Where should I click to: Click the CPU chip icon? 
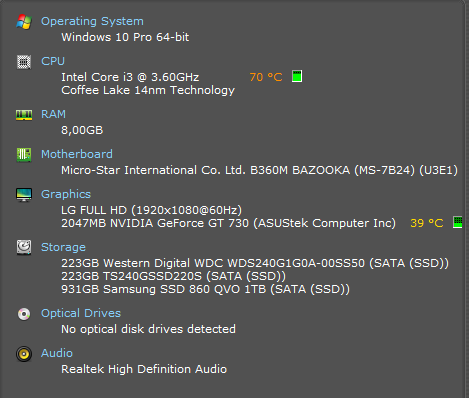24,62
